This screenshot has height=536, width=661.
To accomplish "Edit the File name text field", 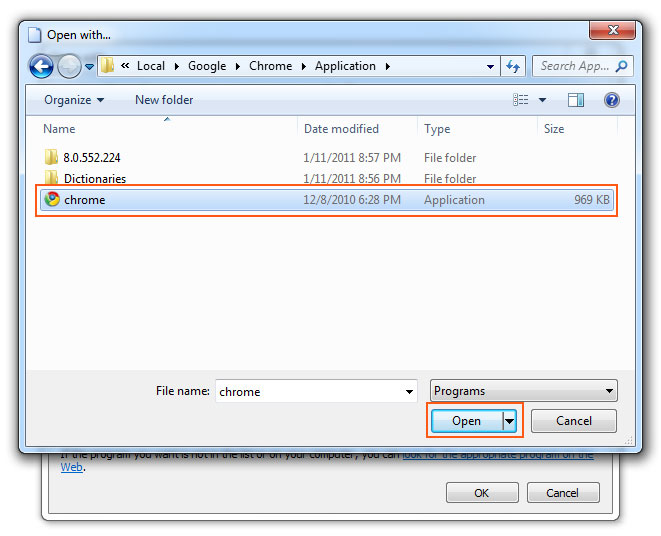I will (310, 391).
